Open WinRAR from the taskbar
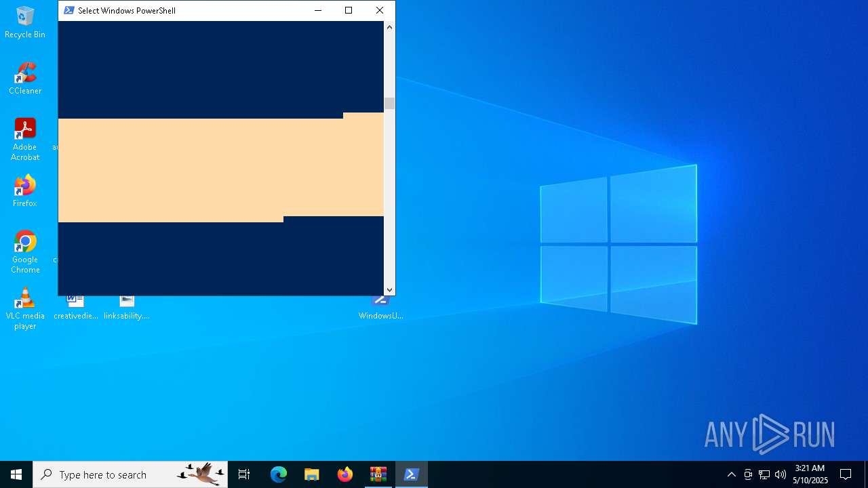Screen dimensions: 868x488 tap(378, 474)
